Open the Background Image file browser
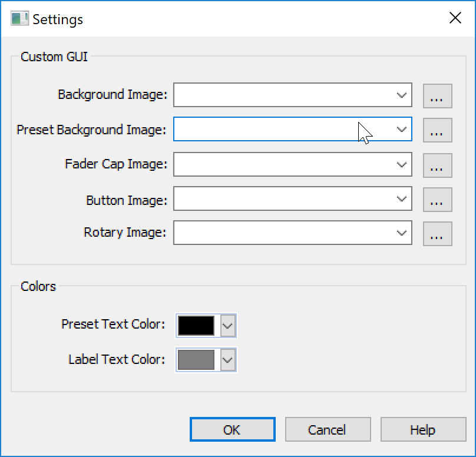 438,95
